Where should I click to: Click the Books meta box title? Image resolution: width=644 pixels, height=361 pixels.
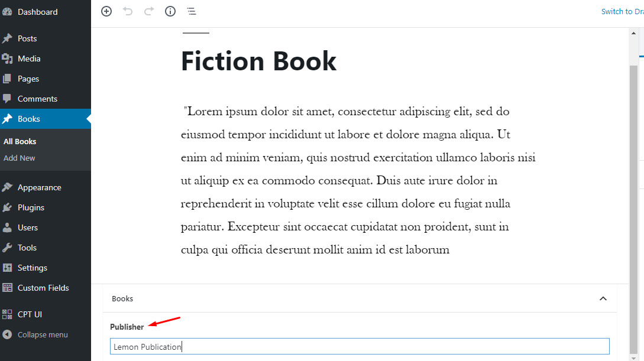122,298
